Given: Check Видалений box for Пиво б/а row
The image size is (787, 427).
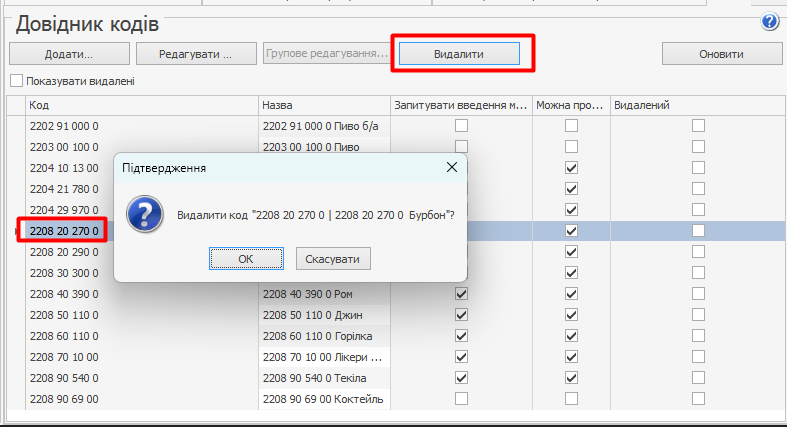Looking at the screenshot, I should [698, 126].
